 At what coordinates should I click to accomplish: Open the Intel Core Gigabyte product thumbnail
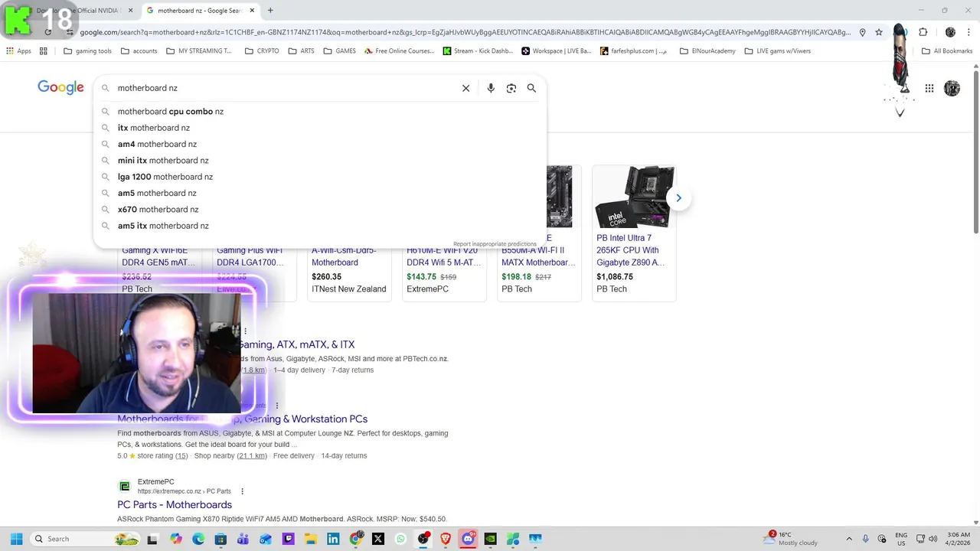[x=634, y=197]
